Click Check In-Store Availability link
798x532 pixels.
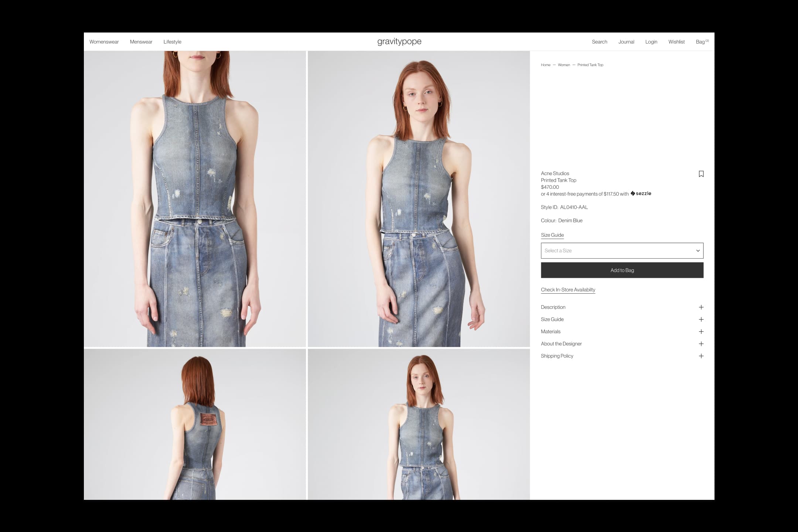568,290
